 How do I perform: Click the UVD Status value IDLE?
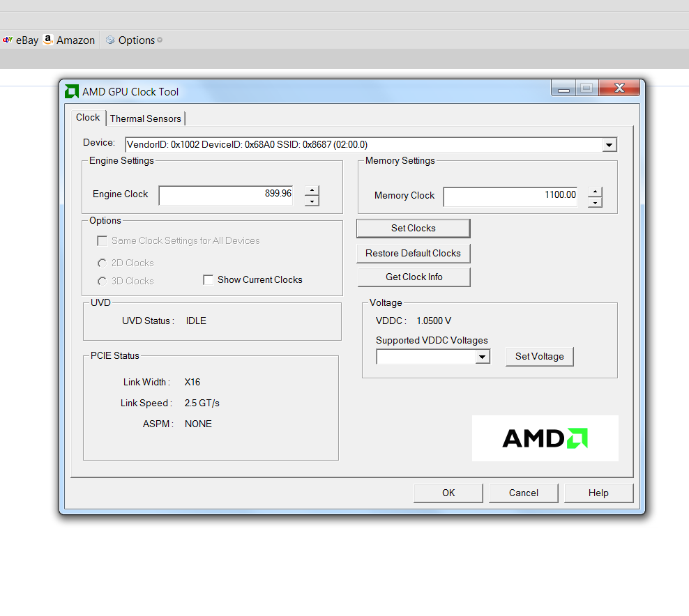196,321
